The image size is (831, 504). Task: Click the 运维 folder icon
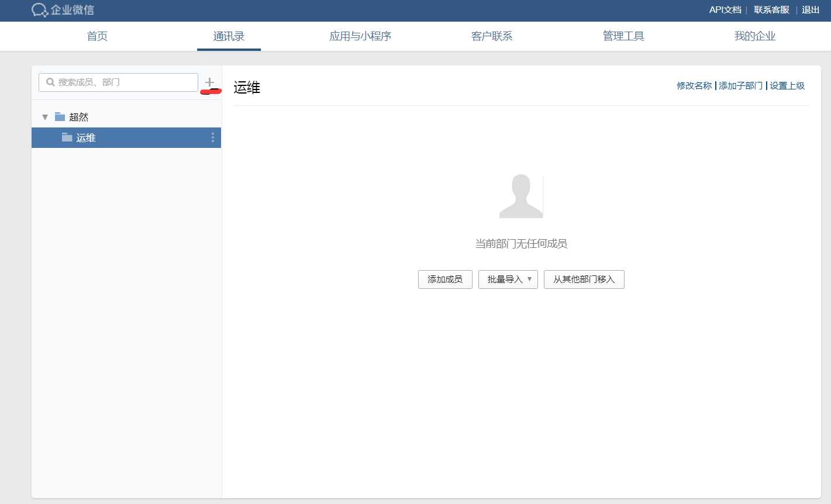(x=67, y=137)
